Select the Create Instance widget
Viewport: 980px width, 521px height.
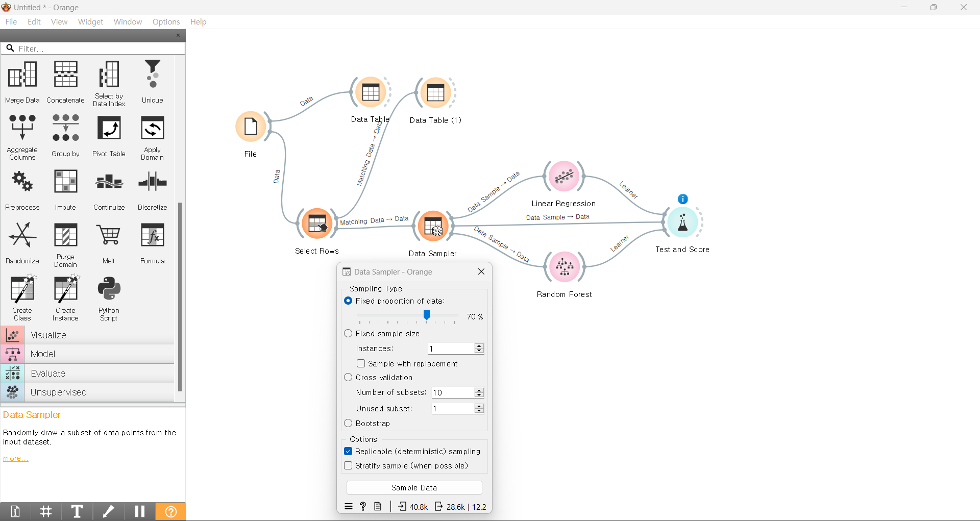pos(65,297)
